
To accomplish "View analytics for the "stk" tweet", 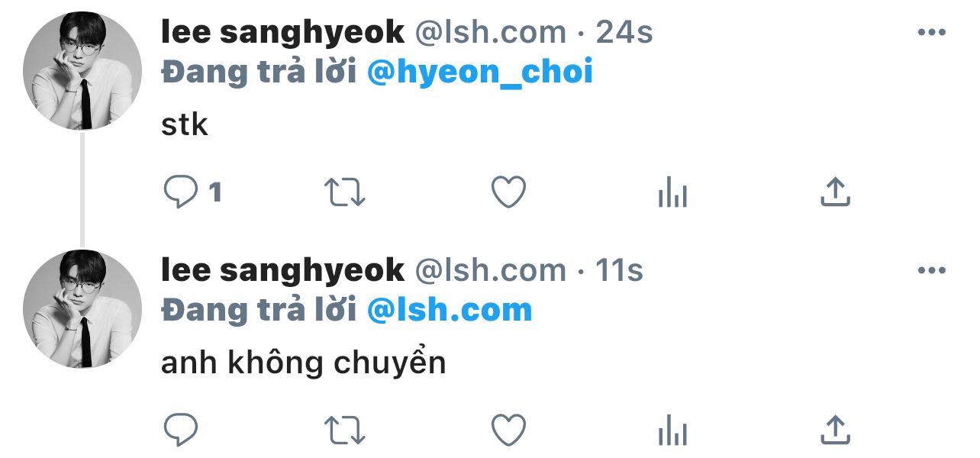I will (x=672, y=192).
